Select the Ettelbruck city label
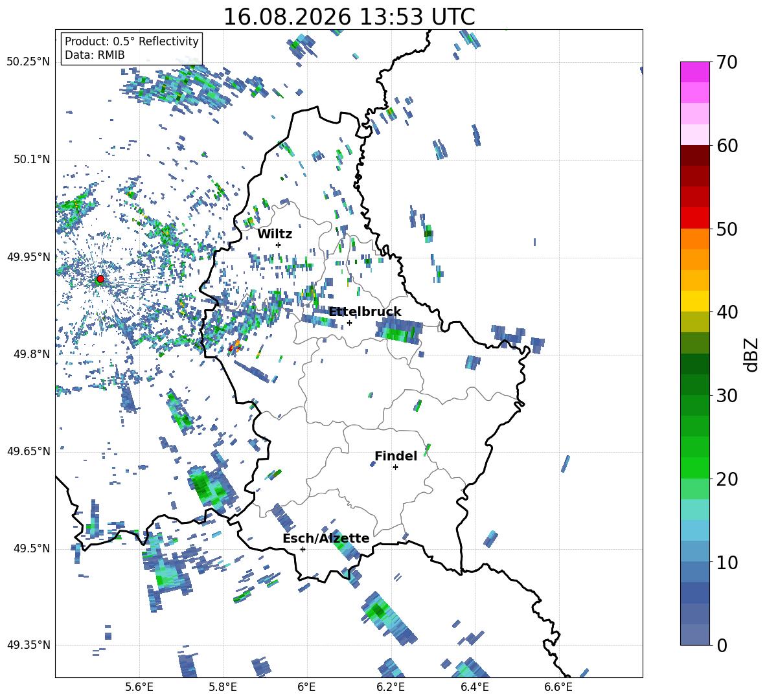767x700 pixels. point(365,312)
